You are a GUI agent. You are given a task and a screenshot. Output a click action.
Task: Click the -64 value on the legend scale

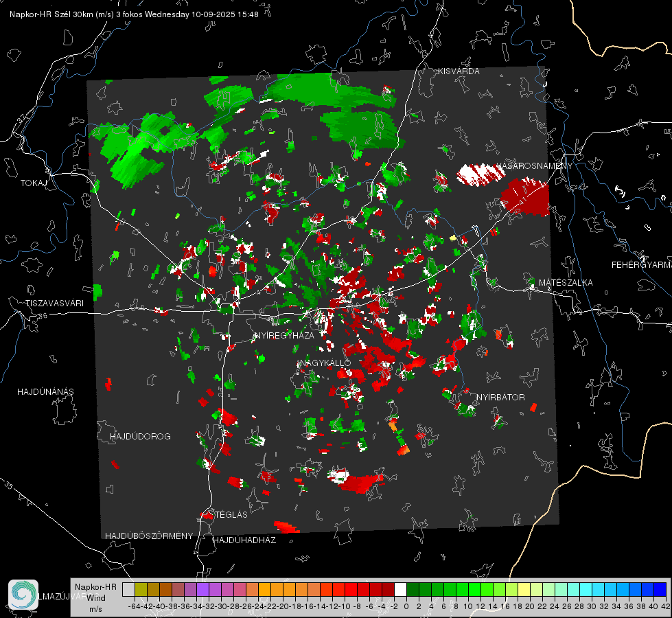coord(134,606)
